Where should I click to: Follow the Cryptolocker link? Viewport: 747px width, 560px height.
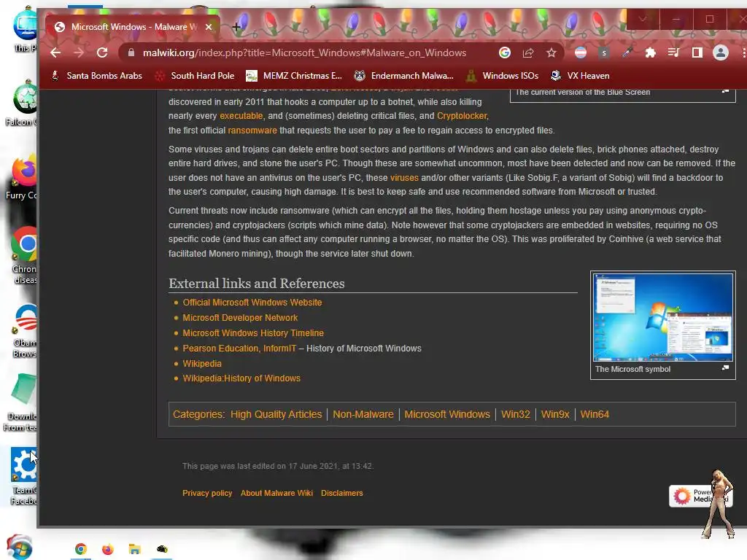pos(462,116)
